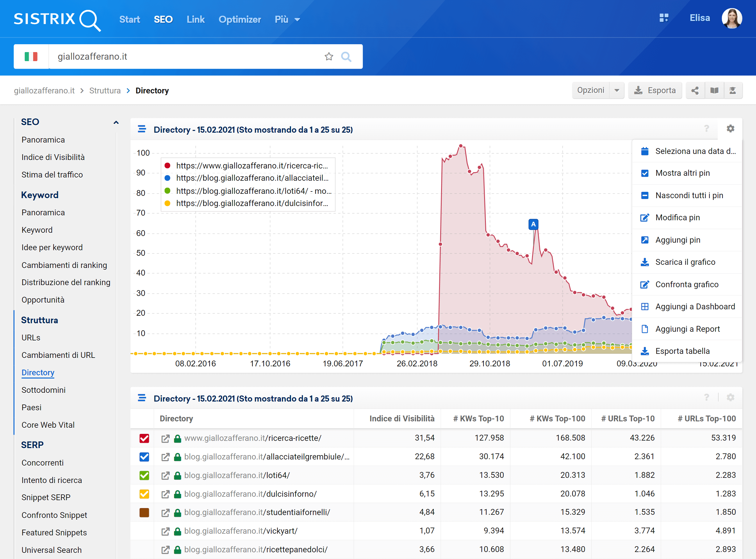
Task: Toggle green loti64 legend entry
Action: [248, 191]
